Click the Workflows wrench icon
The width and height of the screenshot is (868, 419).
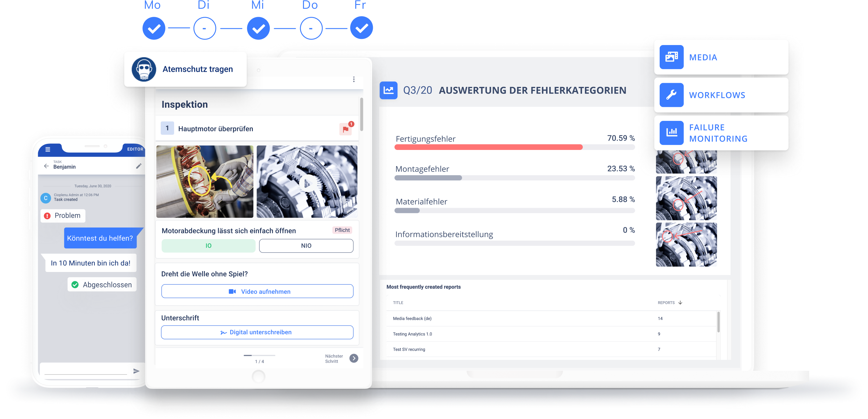(671, 95)
